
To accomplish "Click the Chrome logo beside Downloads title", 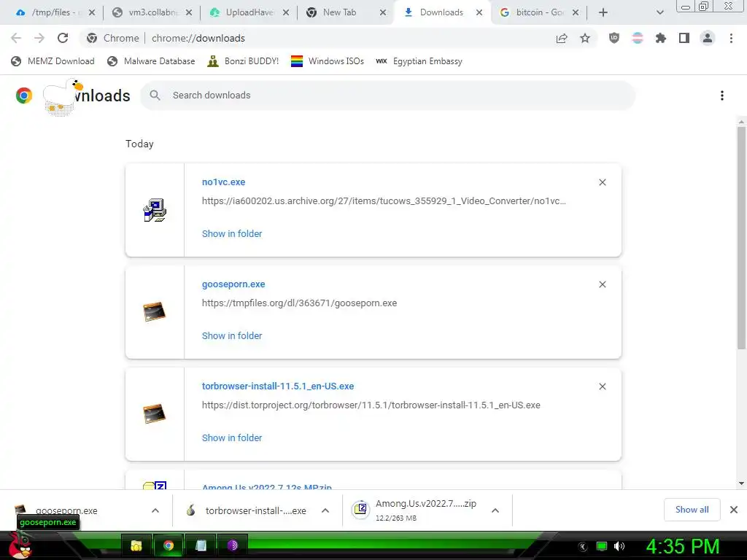I will coord(24,96).
